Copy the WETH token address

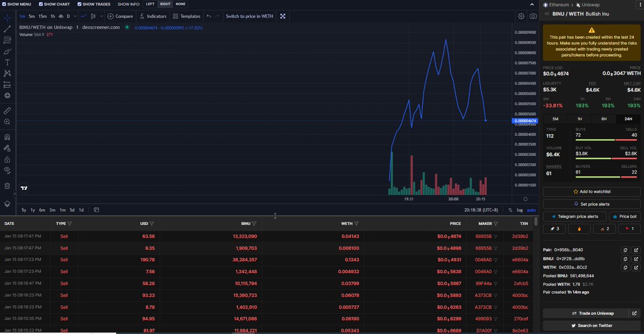(625, 267)
